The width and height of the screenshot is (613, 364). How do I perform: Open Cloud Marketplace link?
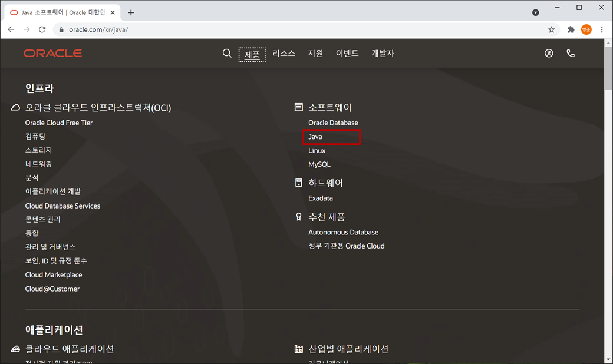click(54, 275)
